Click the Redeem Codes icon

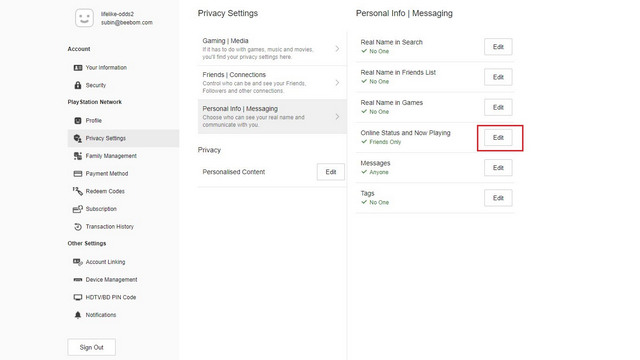(78, 191)
